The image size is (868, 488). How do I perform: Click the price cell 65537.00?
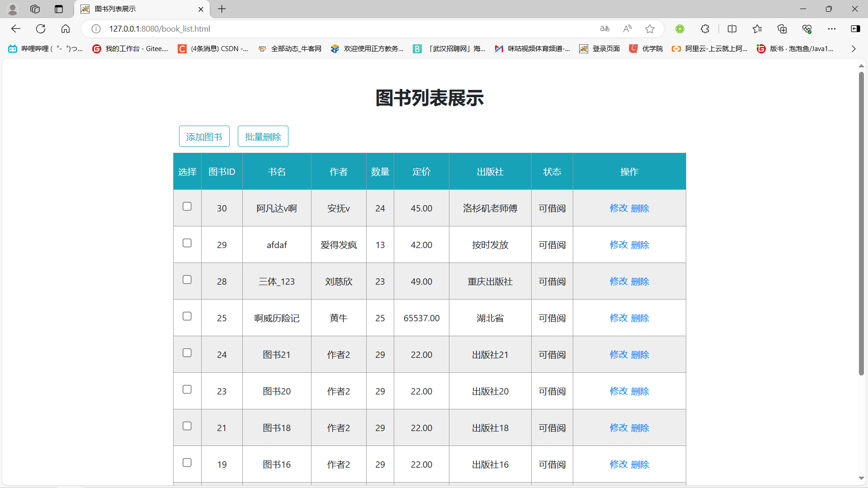pyautogui.click(x=421, y=318)
